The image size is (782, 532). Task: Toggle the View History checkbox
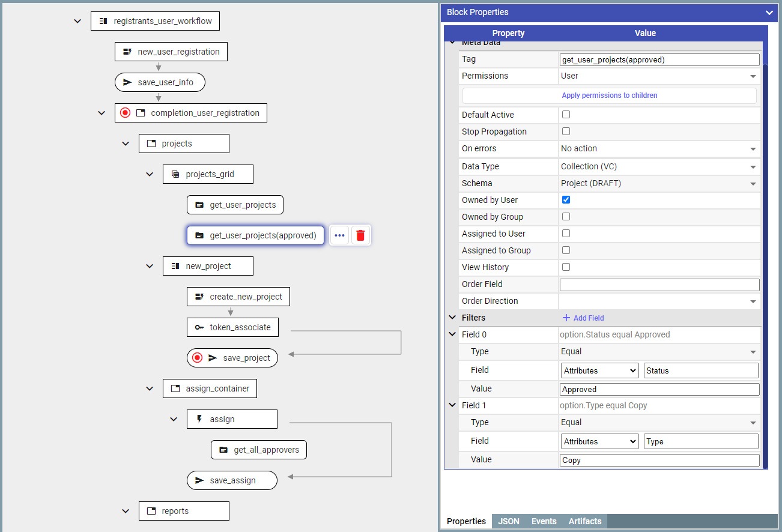tap(566, 267)
